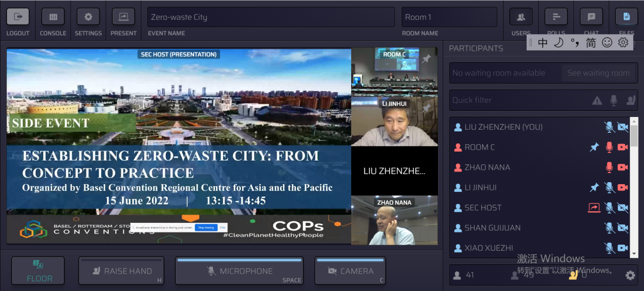644x291 pixels.
Task: Click the Quick filter input field
Action: coord(518,100)
